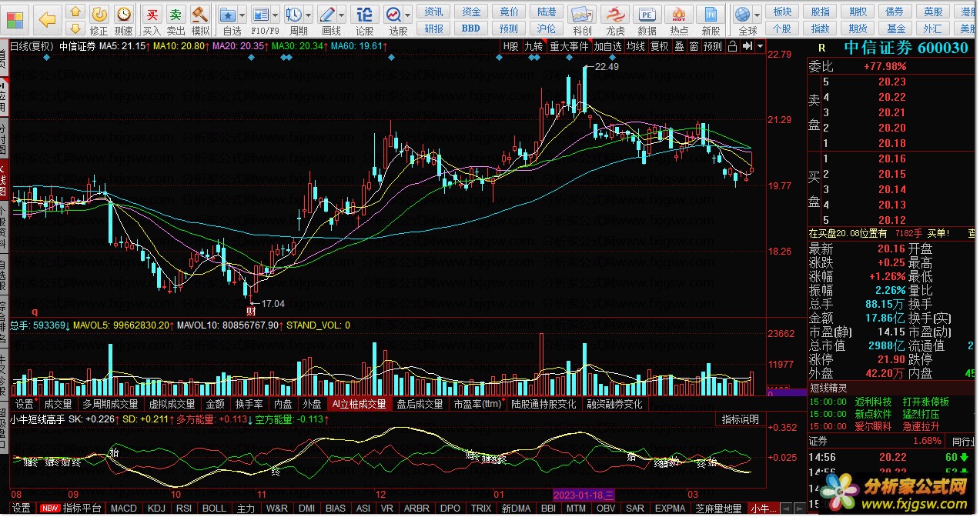The height and width of the screenshot is (517, 980).
Task: Toggle 重大事件 major events display
Action: tap(569, 46)
